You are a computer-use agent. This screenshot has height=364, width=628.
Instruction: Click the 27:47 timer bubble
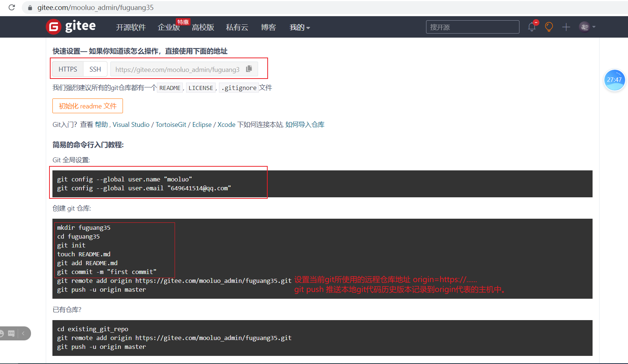(614, 80)
